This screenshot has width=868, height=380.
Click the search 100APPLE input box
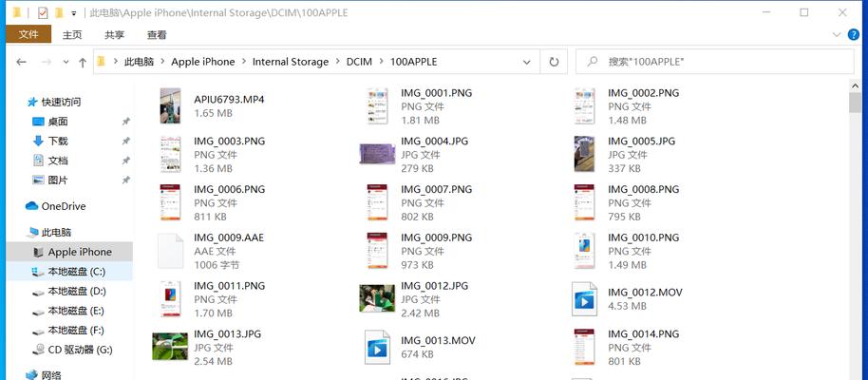715,62
